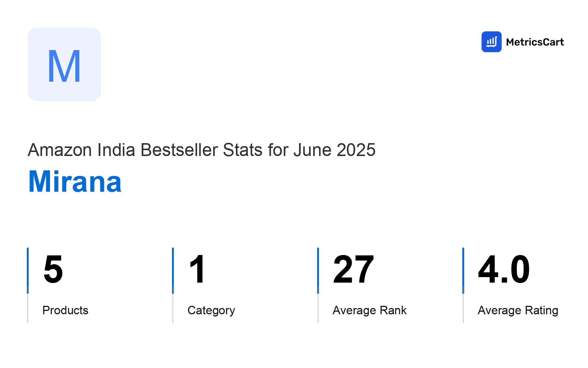Select the Mirana brand title
Image resolution: width=588 pixels, height=368 pixels.
pyautogui.click(x=75, y=182)
